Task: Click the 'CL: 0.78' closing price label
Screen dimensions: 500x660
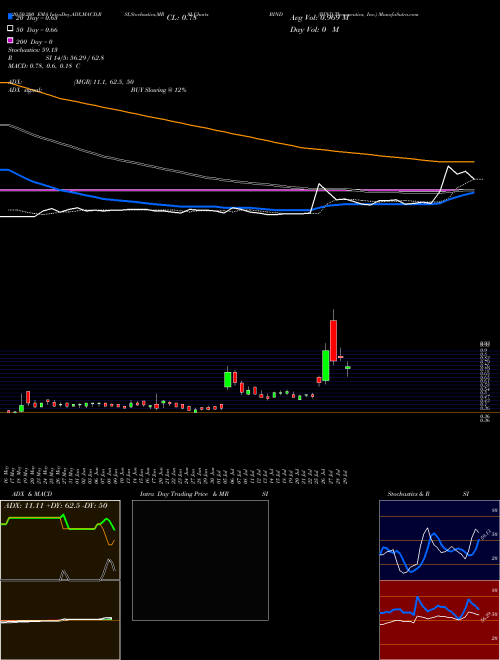Action: [181, 18]
